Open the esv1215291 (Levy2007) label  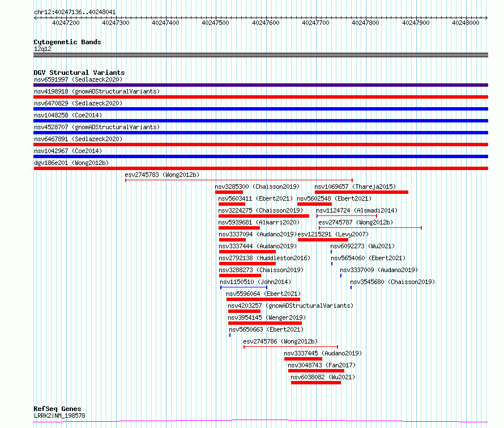333,234
